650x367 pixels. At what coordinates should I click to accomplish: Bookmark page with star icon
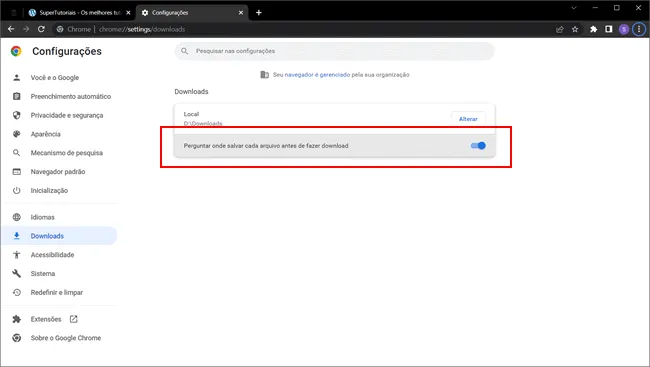[x=575, y=29]
